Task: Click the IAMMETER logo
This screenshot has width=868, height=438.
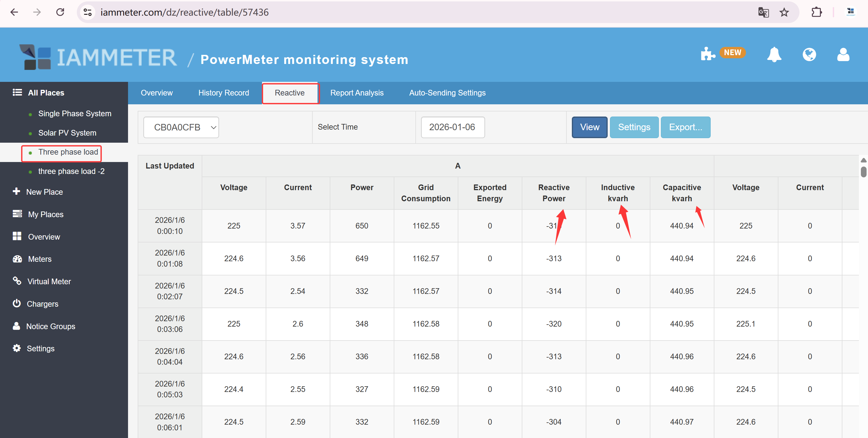Action: 98,57
